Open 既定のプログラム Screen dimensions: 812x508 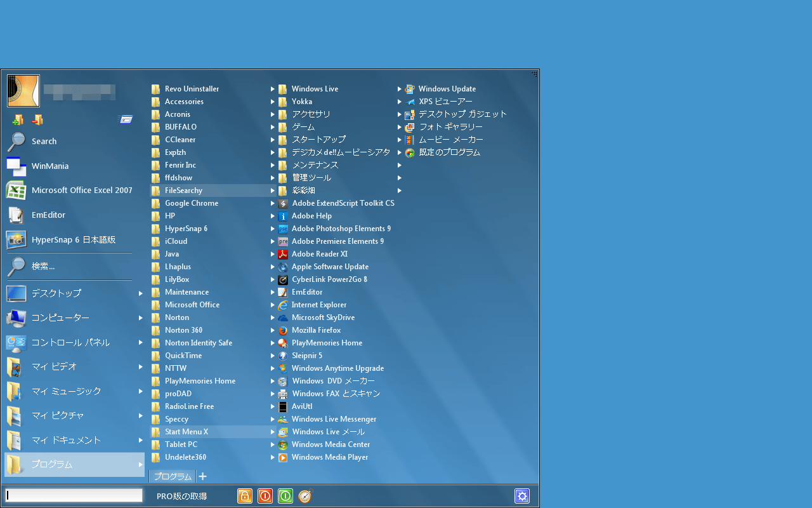443,152
